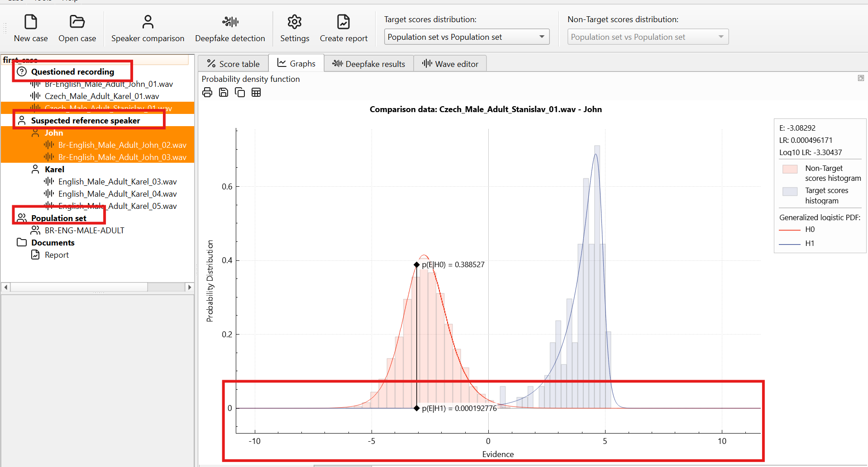Open the Deepfake results tab

tap(369, 64)
